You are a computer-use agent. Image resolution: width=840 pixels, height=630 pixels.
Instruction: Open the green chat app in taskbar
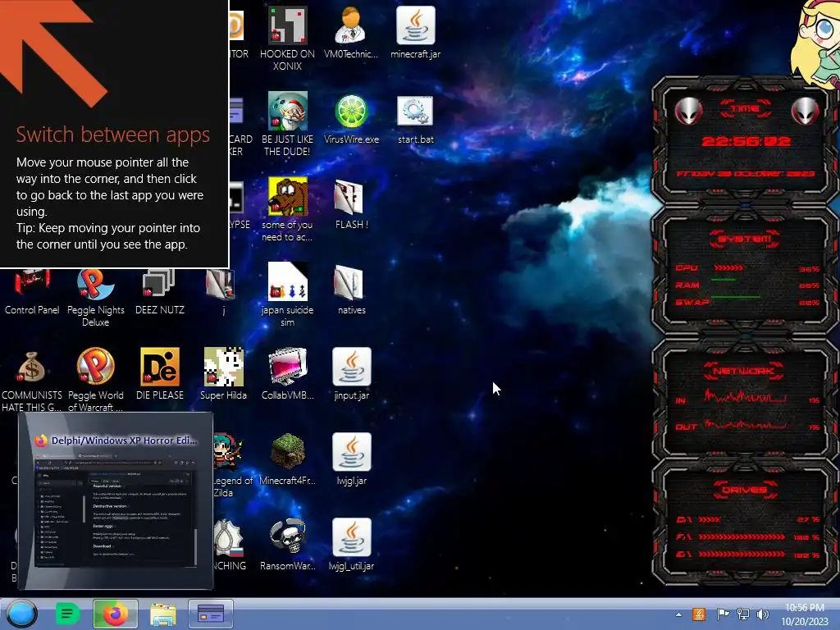[x=67, y=614]
